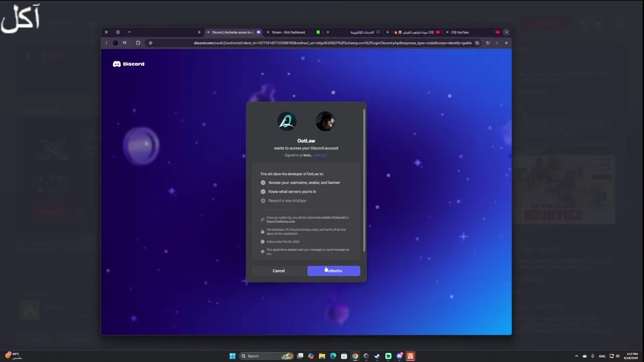Open a new browser tab with plus

coord(199,32)
